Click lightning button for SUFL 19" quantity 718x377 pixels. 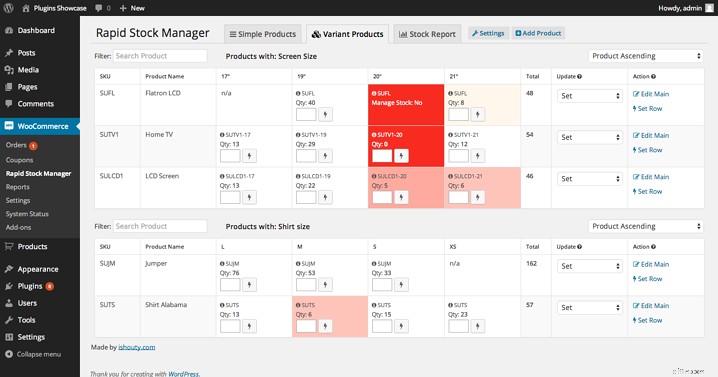point(325,114)
